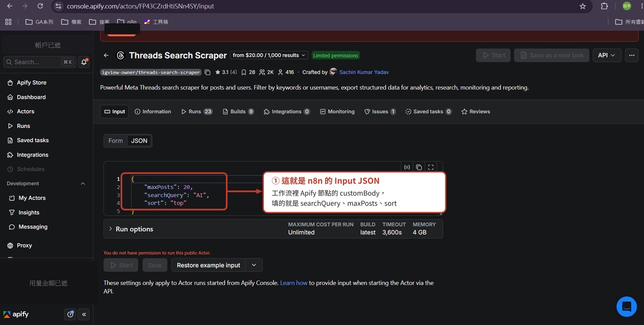Open the pricing dropdown from $20.00 / 1,000 results

pos(269,55)
